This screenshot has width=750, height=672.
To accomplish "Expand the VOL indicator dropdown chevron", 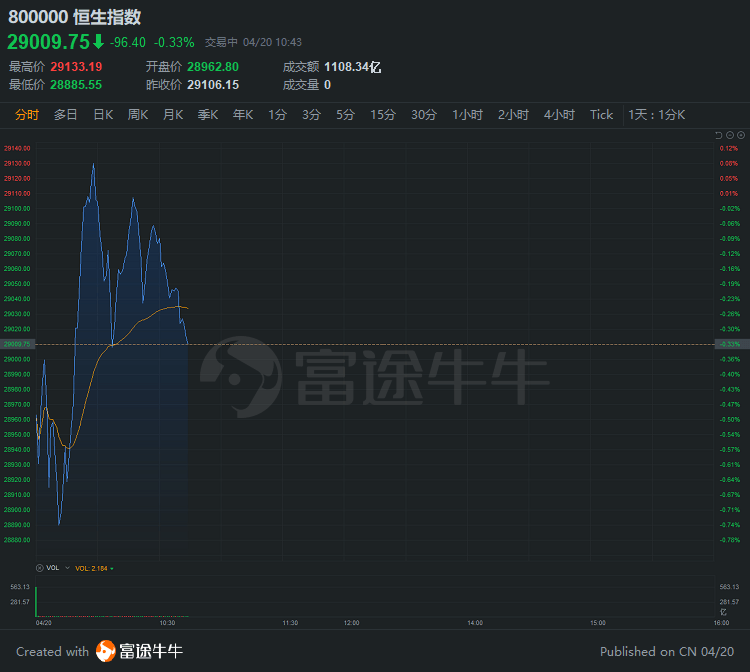I will point(67,568).
